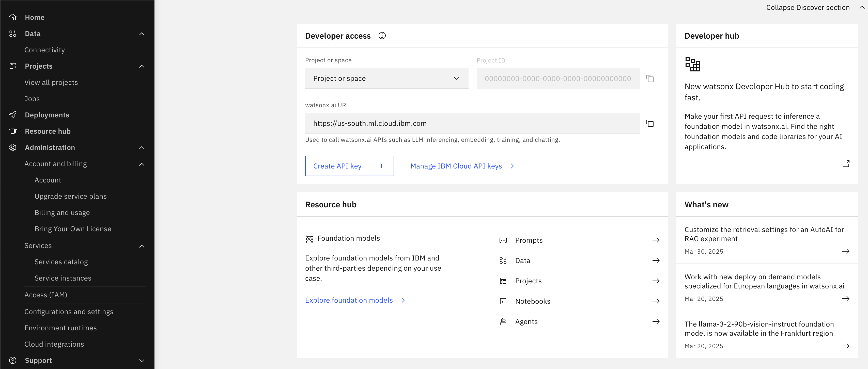Open the Project or space dropdown
868x369 pixels.
click(386, 79)
